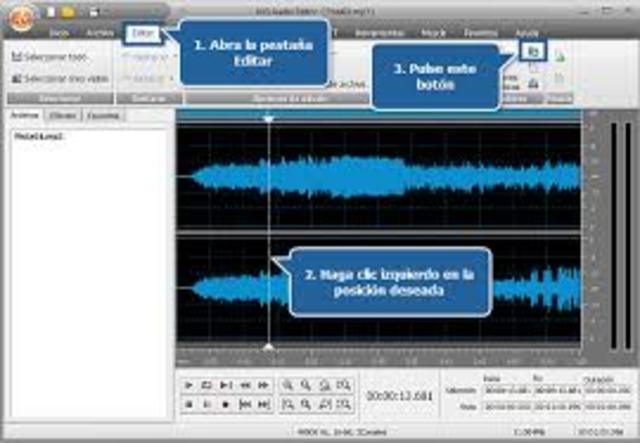Click Seleccionar todo in the ribbon

pos(50,57)
